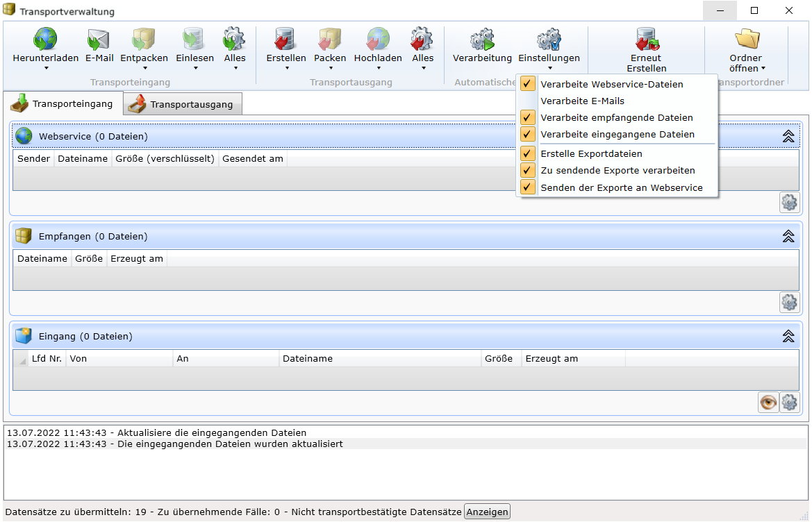Uncheck Verarbeite Webservice-Dateien option

coord(611,84)
